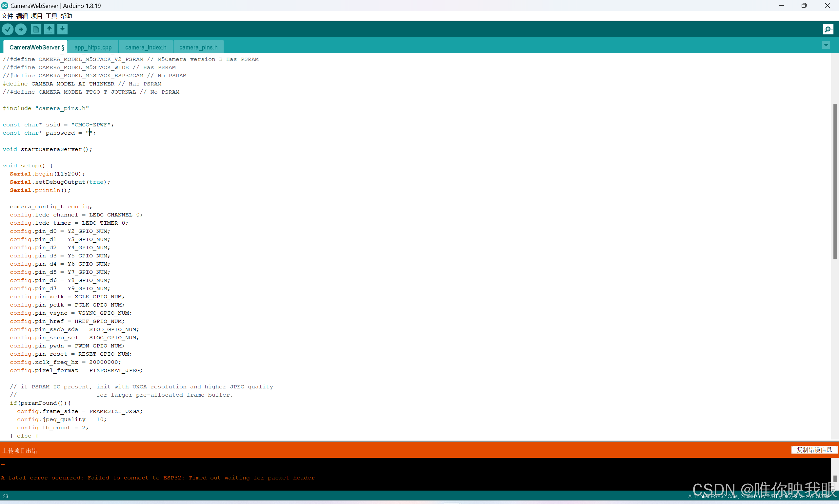Viewport: 839px width, 504px height.
Task: Click the Verify checkmark button
Action: tap(8, 29)
